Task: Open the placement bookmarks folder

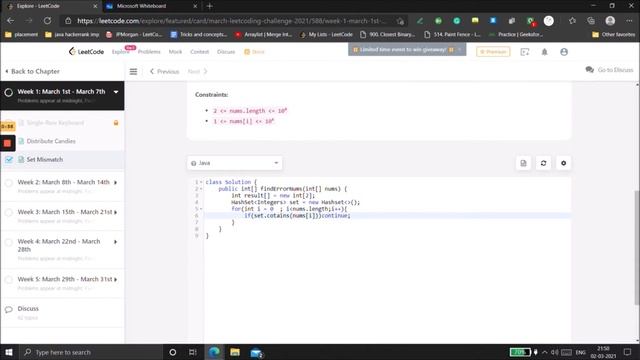Action: (x=21, y=35)
